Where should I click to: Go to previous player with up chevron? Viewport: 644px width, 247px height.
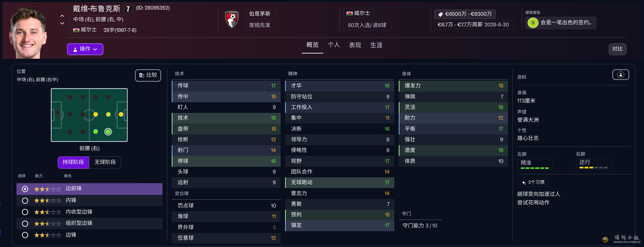tap(62, 16)
